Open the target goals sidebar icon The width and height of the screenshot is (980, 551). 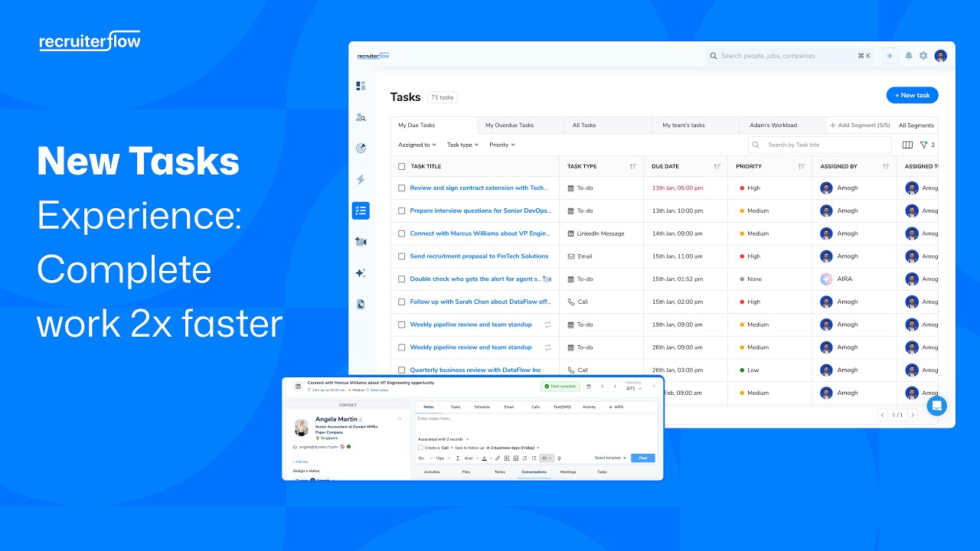pos(361,148)
